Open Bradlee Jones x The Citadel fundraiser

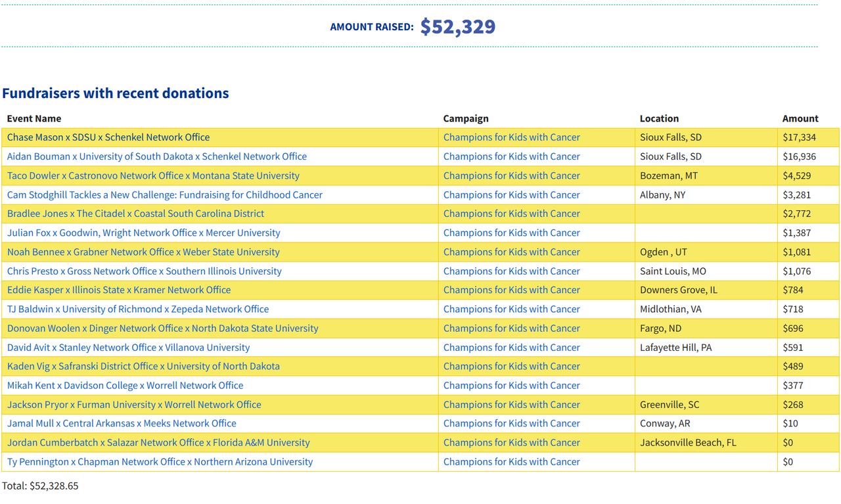click(136, 214)
